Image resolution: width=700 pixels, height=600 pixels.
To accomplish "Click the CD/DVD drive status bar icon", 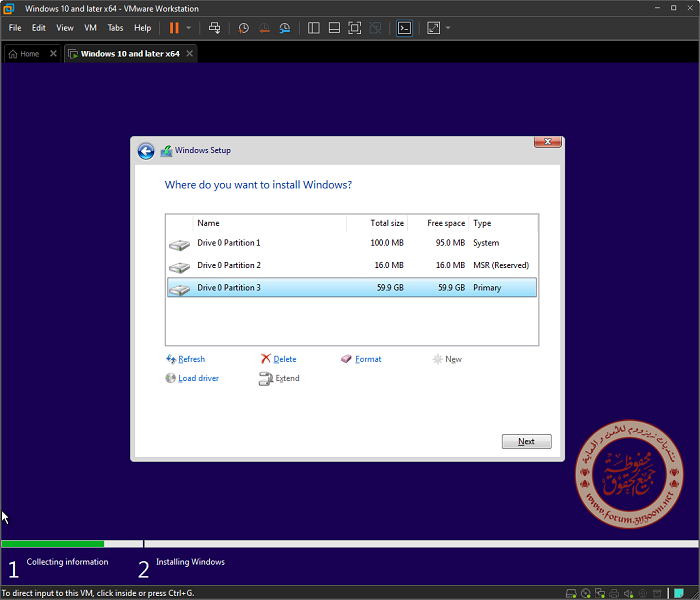I will coord(586,594).
